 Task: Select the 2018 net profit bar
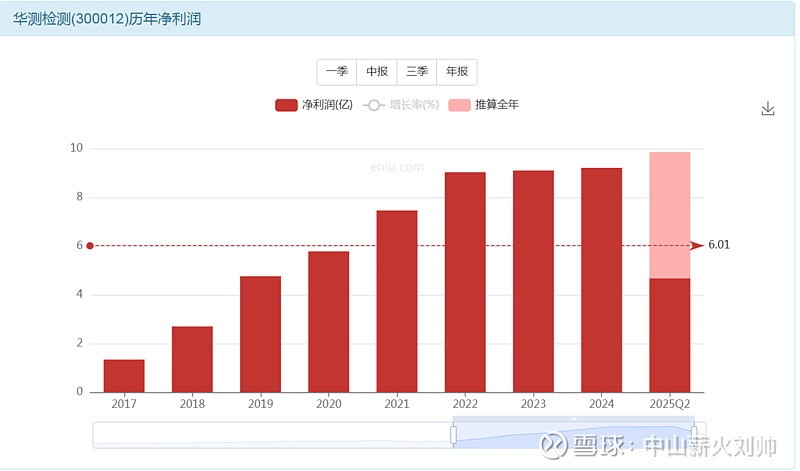coord(192,359)
